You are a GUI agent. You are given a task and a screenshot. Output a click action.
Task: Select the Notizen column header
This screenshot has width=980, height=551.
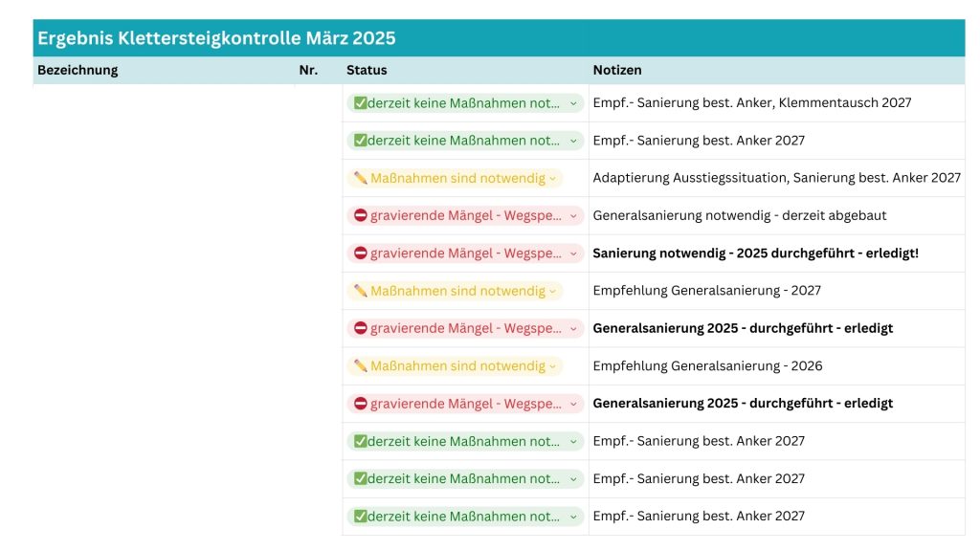point(617,70)
